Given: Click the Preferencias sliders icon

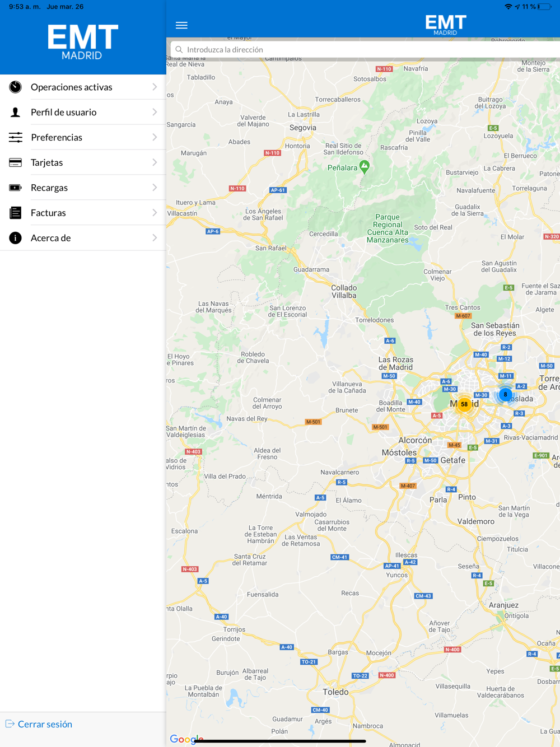Looking at the screenshot, I should click(16, 137).
